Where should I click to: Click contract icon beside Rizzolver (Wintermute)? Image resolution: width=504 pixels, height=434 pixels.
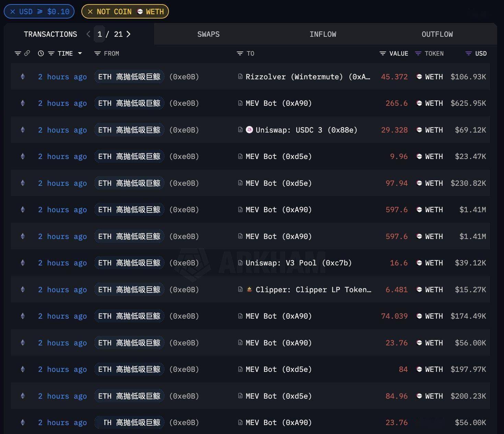point(240,77)
